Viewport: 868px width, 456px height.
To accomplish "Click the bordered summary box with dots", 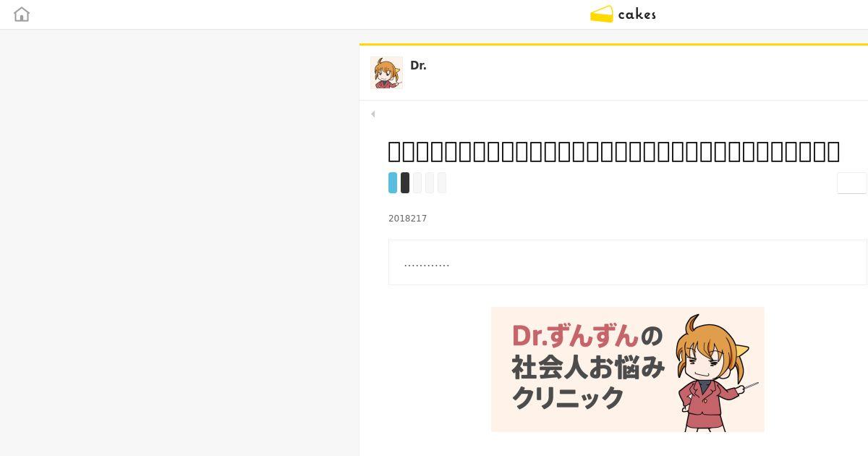I will 628,262.
